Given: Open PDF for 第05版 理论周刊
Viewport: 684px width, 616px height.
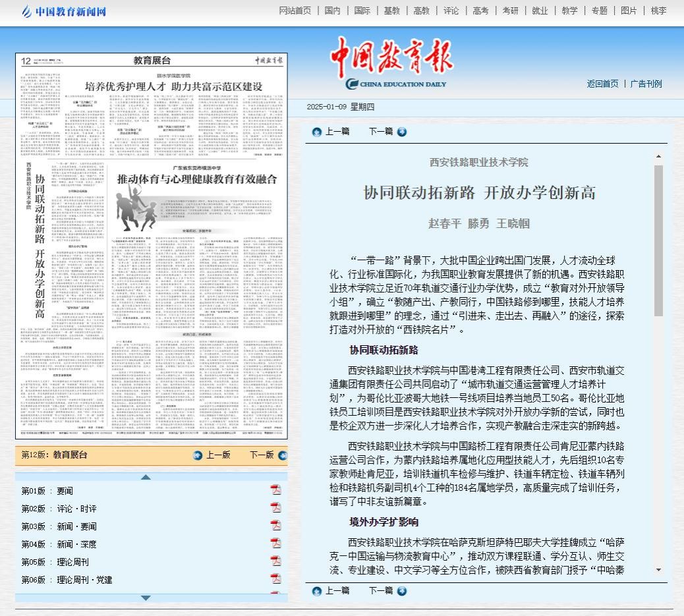Looking at the screenshot, I should [x=275, y=561].
